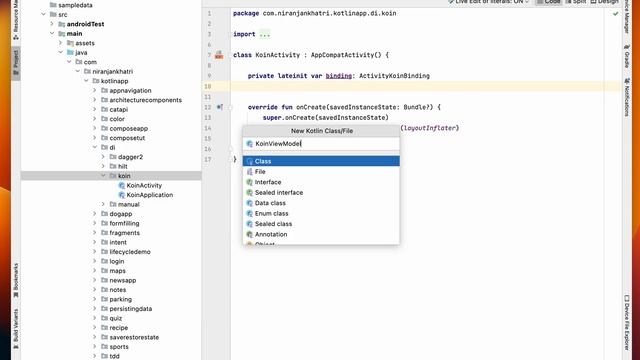
Task: Select the saverestorestate package
Action: point(134,338)
